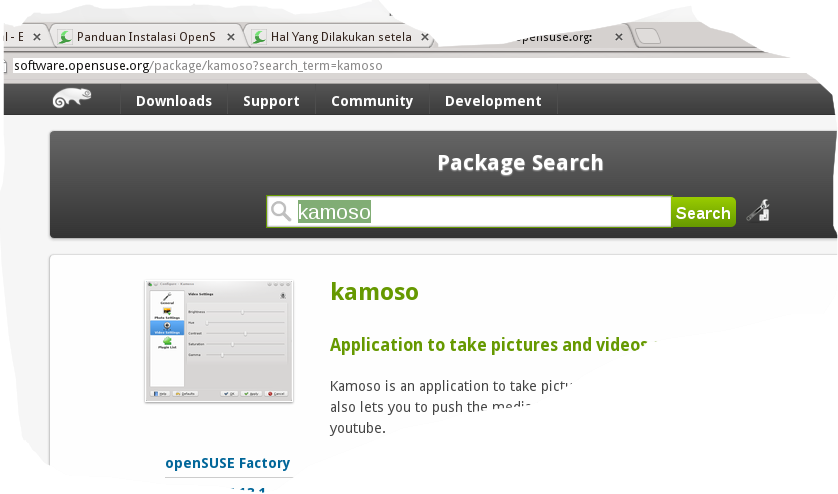Click the address bar URL
Image resolution: width=838 pixels, height=494 pixels.
(x=198, y=66)
